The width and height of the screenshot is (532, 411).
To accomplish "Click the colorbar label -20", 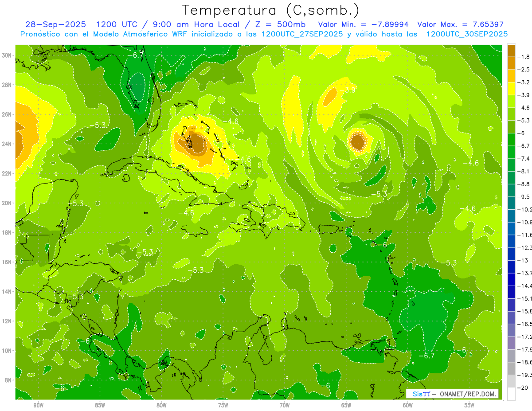I will [524, 388].
